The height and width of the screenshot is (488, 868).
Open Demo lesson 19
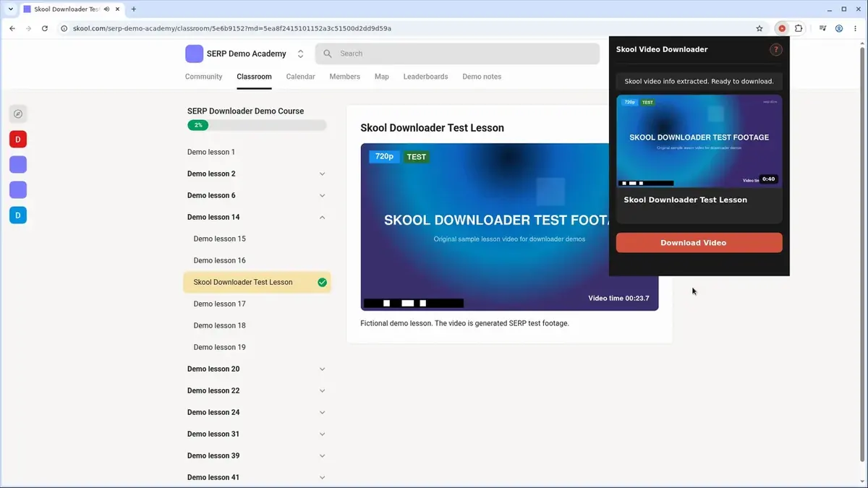pyautogui.click(x=220, y=347)
